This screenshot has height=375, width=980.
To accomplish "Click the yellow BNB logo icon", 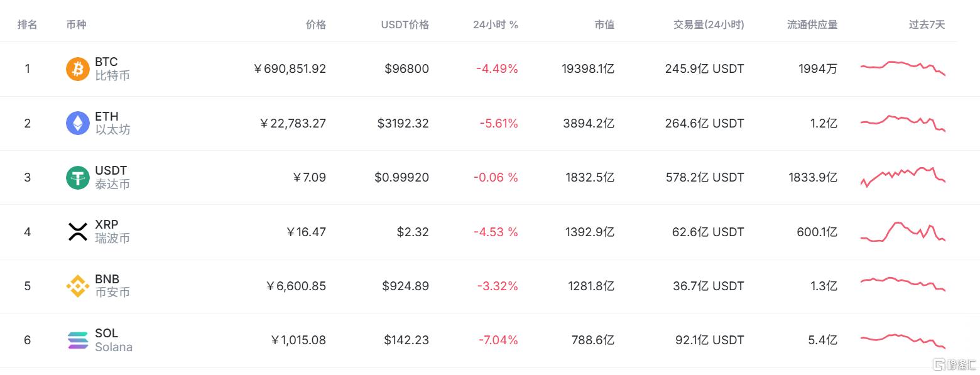I will tap(78, 286).
